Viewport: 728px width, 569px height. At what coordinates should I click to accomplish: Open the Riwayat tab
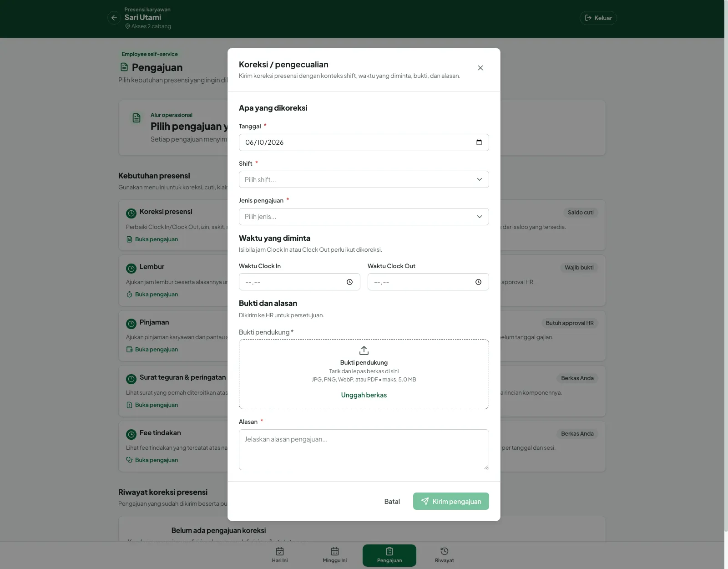pyautogui.click(x=445, y=555)
